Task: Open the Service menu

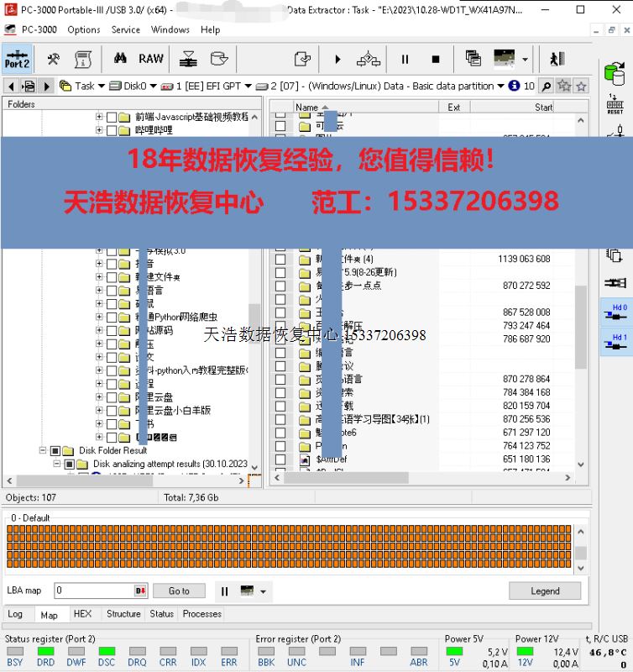Action: pos(126,29)
